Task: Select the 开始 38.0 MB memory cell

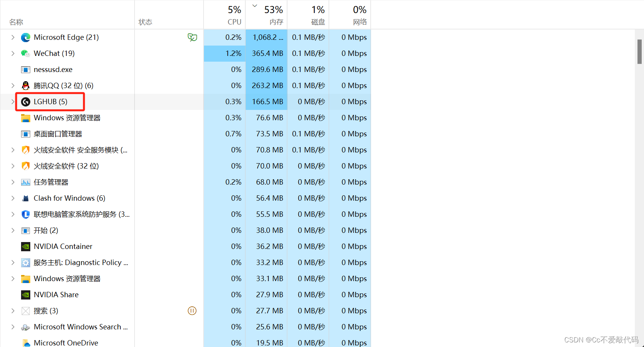Action: tap(266, 231)
